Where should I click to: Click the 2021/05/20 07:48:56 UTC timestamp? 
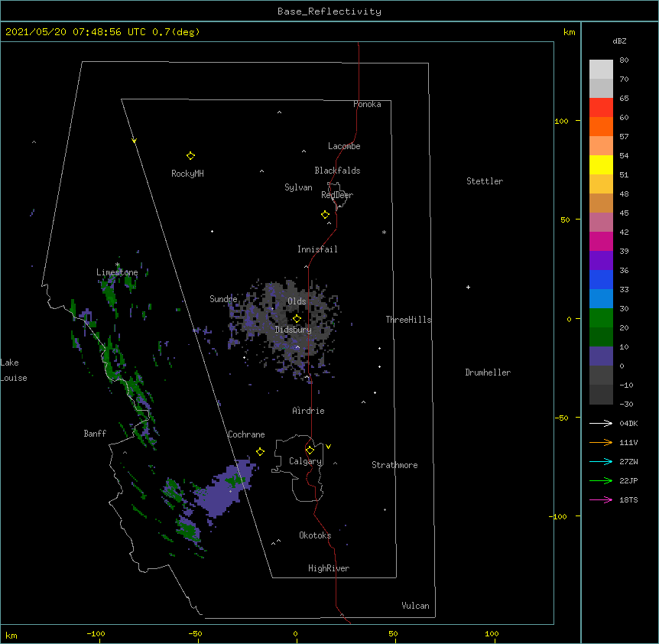coord(76,32)
